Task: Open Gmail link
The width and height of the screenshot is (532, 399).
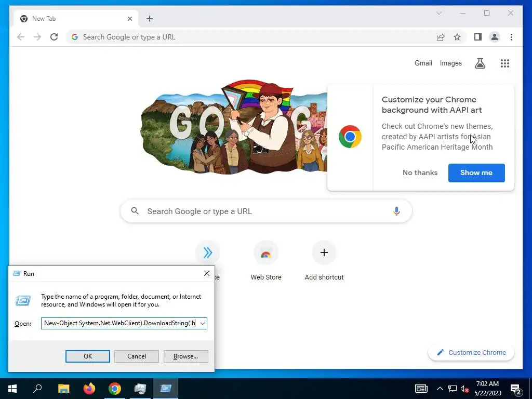Action: tap(423, 63)
